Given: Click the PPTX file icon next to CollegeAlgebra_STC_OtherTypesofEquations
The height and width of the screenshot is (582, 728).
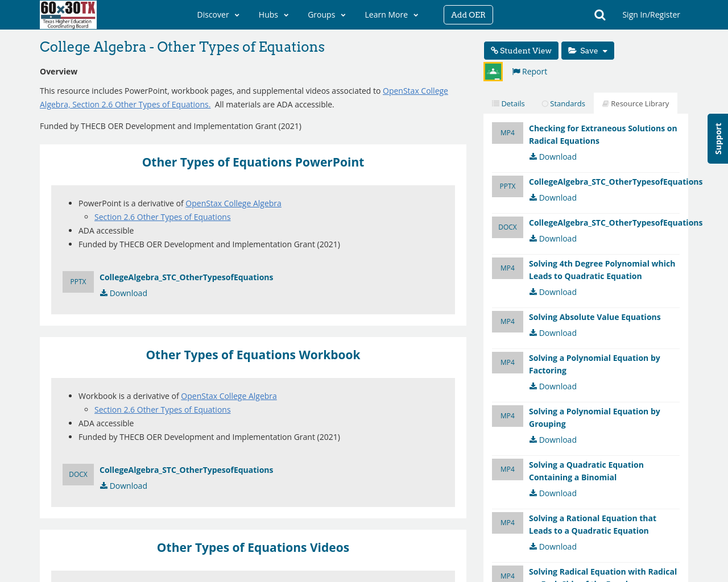Looking at the screenshot, I should [78, 280].
